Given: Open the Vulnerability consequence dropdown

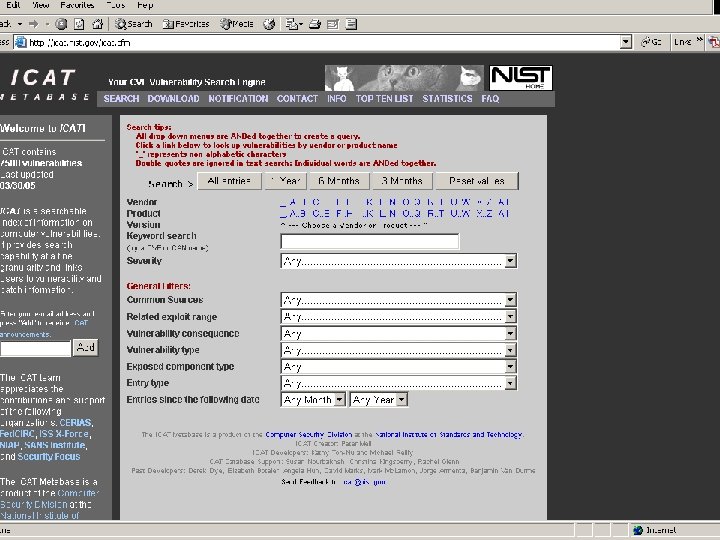Looking at the screenshot, I should (399, 333).
